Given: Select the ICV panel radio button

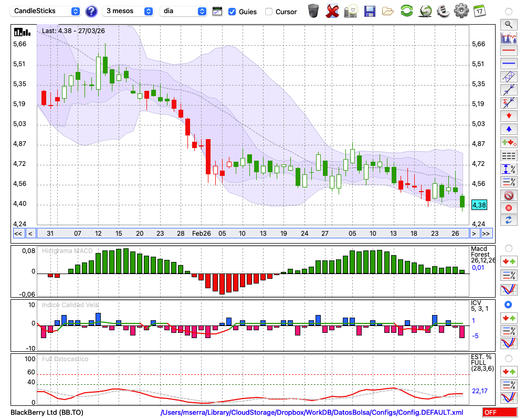Looking at the screenshot, I should [508, 304].
